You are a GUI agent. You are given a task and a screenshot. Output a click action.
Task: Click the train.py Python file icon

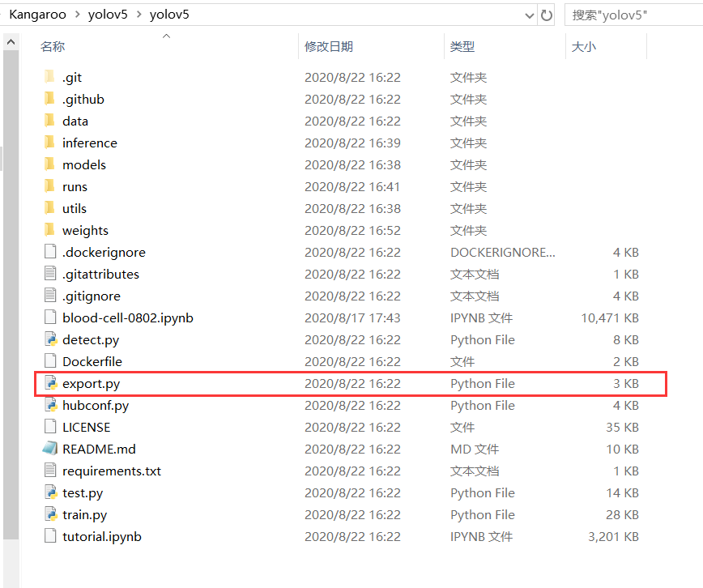(51, 514)
